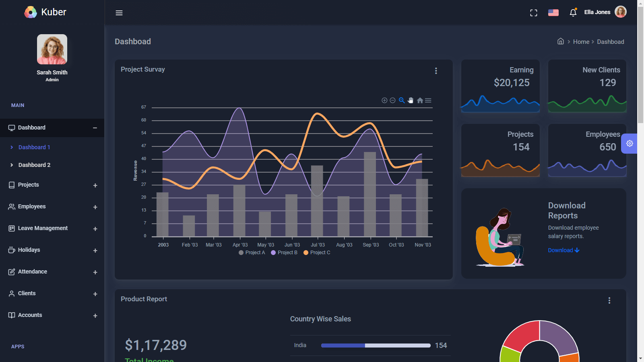This screenshot has width=644, height=362.
Task: Toggle Project A series in legend
Action: 252,253
